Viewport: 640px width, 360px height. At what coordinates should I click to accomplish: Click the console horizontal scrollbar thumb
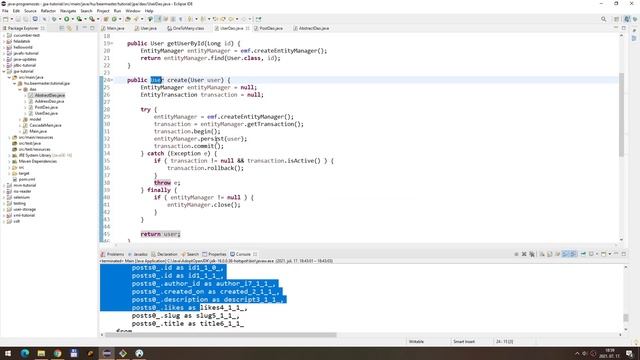(x=220, y=335)
